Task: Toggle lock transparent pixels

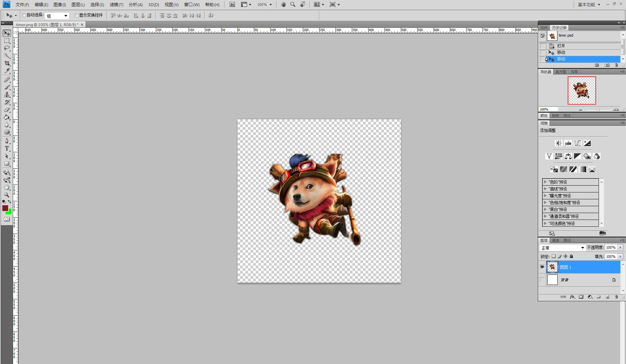Action: (554, 256)
